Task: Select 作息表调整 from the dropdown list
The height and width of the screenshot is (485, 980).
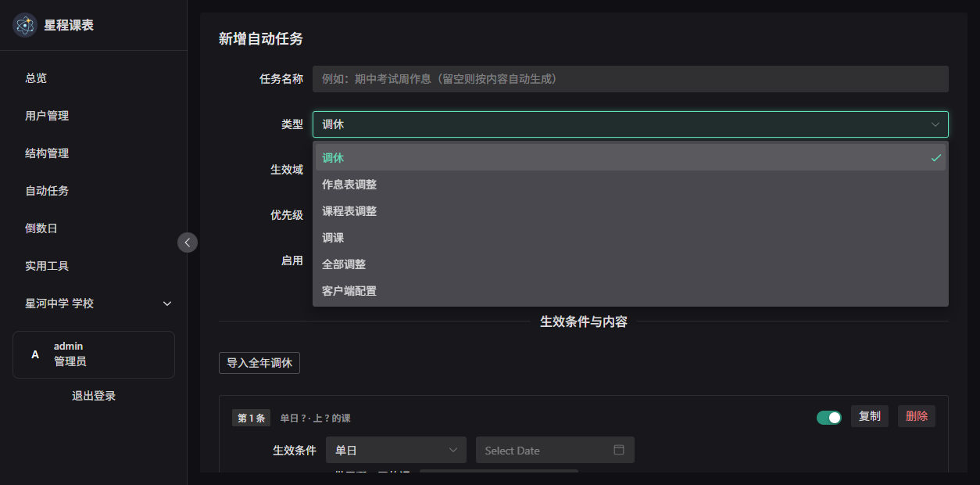Action: coord(631,185)
